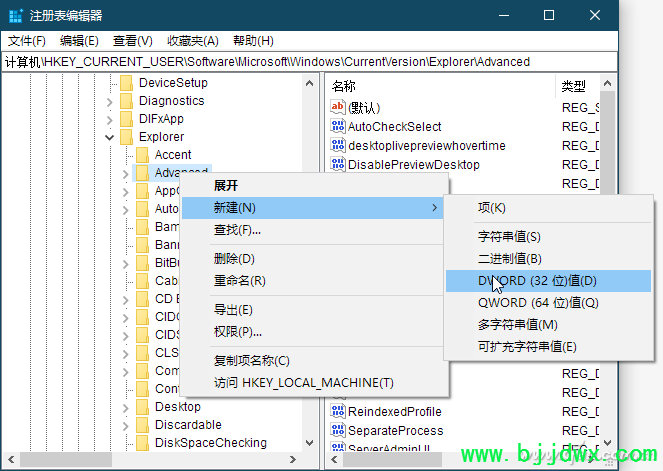
Task: Expand the BitB tree node chevron
Action: [126, 264]
